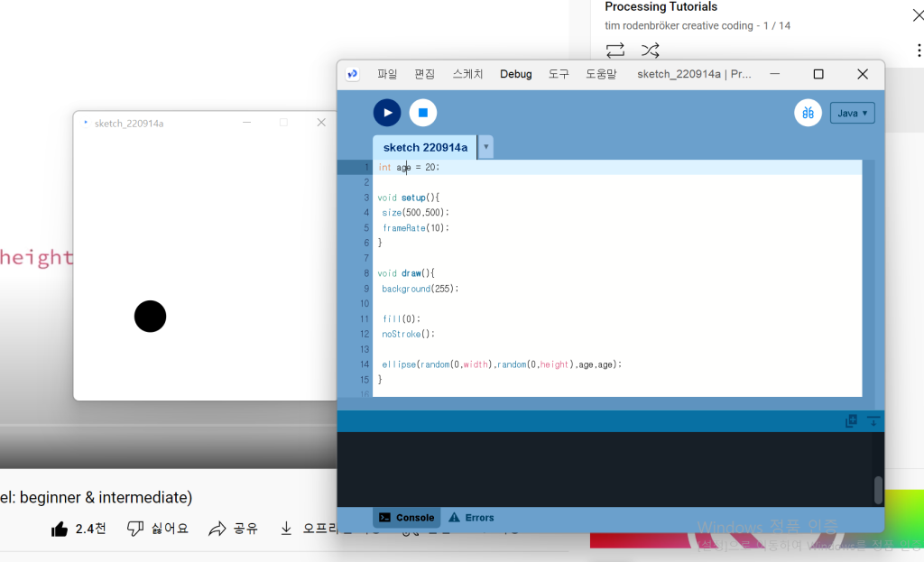Click the 'frameRate(10);' line
The height and width of the screenshot is (562, 924).
(415, 228)
